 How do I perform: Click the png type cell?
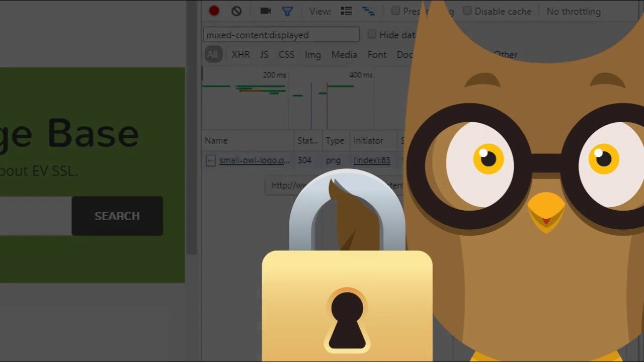(333, 160)
